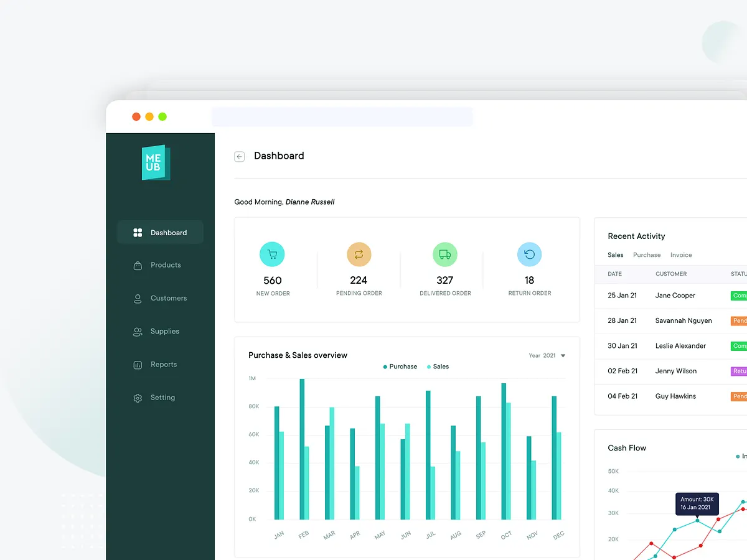Select the Dashboard sidebar icon

(x=137, y=232)
